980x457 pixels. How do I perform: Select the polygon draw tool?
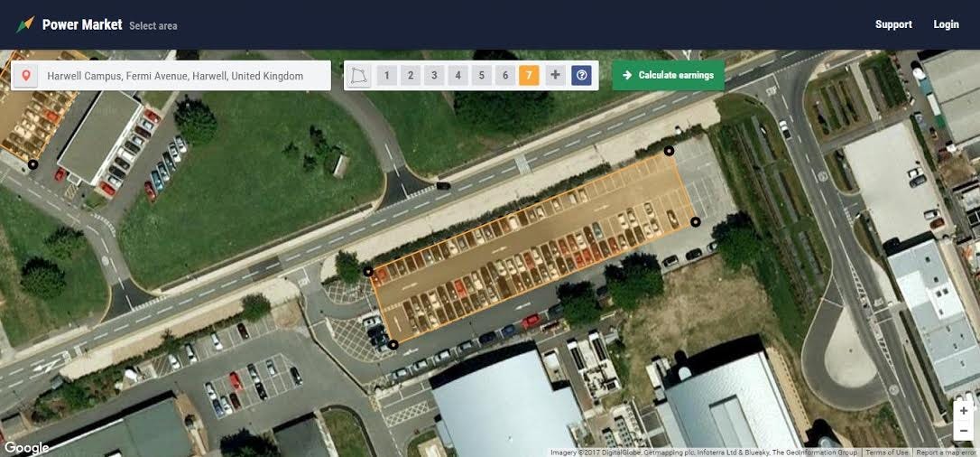point(359,76)
